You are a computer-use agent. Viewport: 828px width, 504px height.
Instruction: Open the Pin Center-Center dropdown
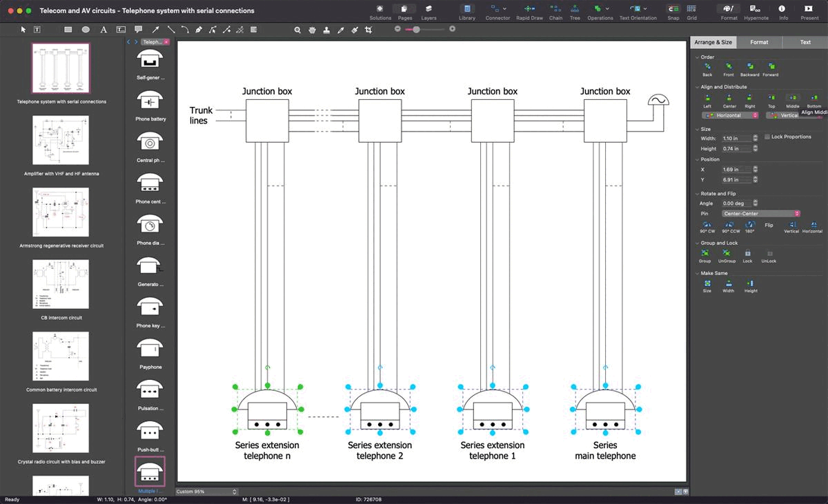761,214
